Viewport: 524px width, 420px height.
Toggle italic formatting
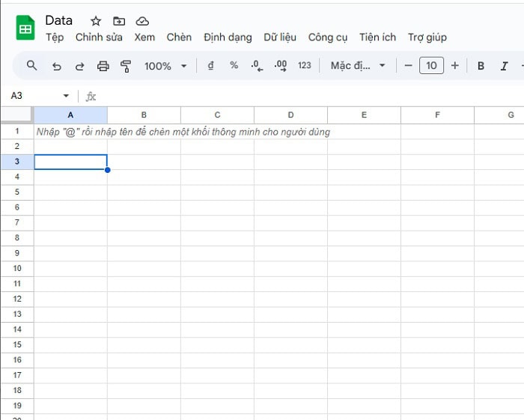tap(505, 66)
